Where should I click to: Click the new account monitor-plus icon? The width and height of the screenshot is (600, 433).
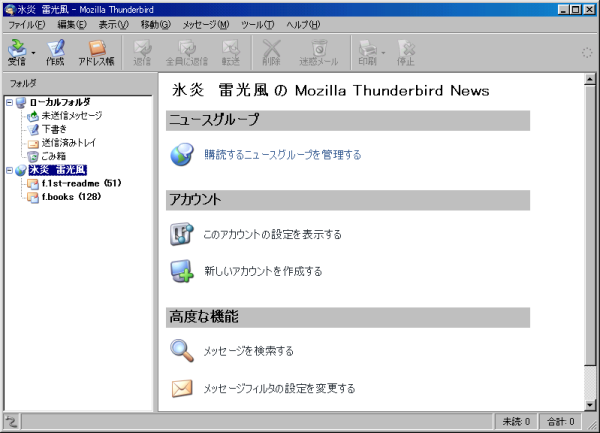tap(182, 271)
